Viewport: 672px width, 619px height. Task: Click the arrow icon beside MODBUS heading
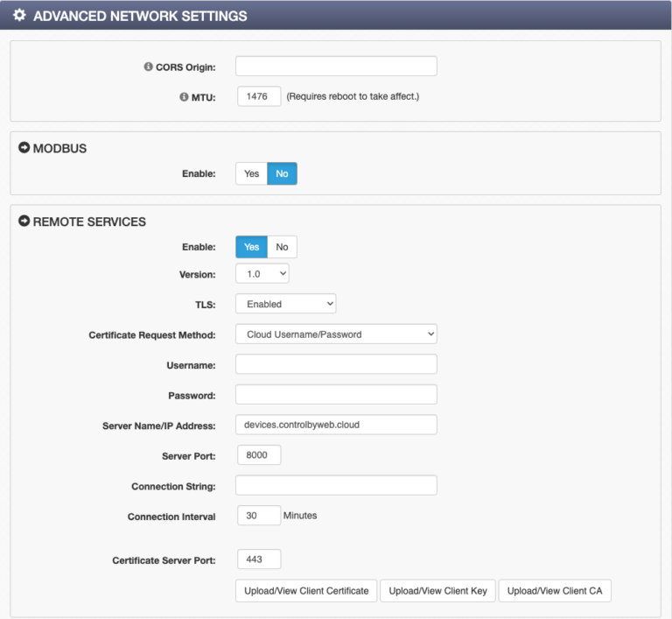24,148
